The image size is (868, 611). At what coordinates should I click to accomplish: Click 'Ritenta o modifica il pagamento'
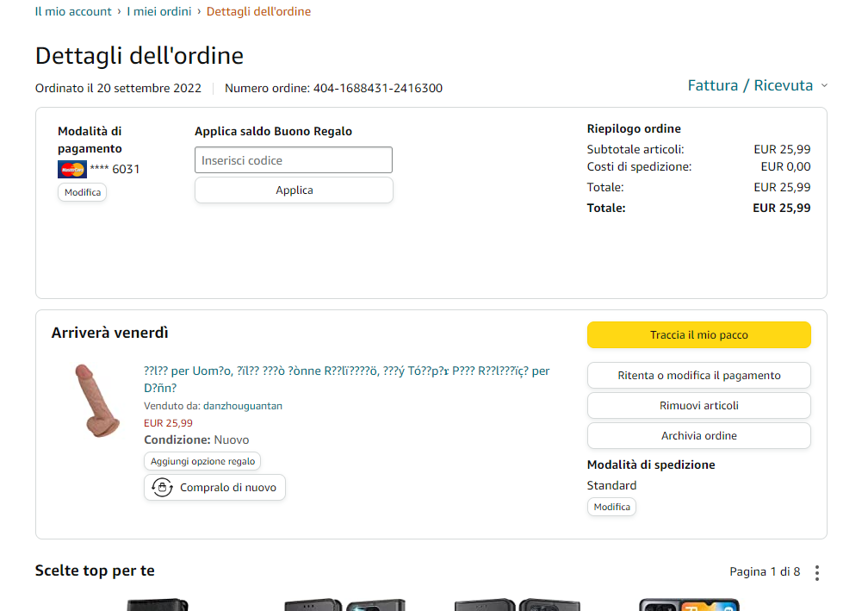tap(699, 376)
